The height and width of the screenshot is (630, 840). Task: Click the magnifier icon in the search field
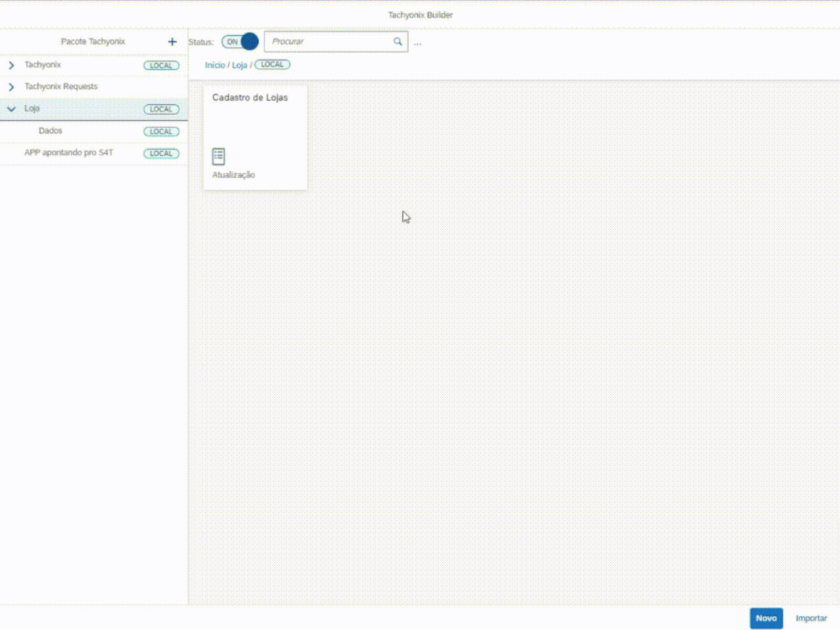pos(398,42)
